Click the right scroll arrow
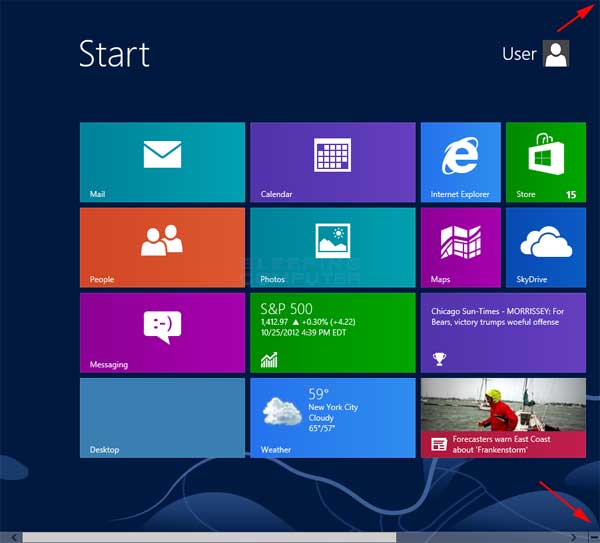600x543 pixels. 573,537
